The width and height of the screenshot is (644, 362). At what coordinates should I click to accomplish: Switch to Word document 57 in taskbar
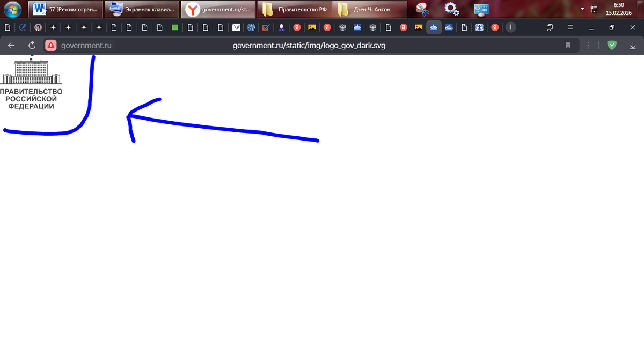pyautogui.click(x=65, y=9)
